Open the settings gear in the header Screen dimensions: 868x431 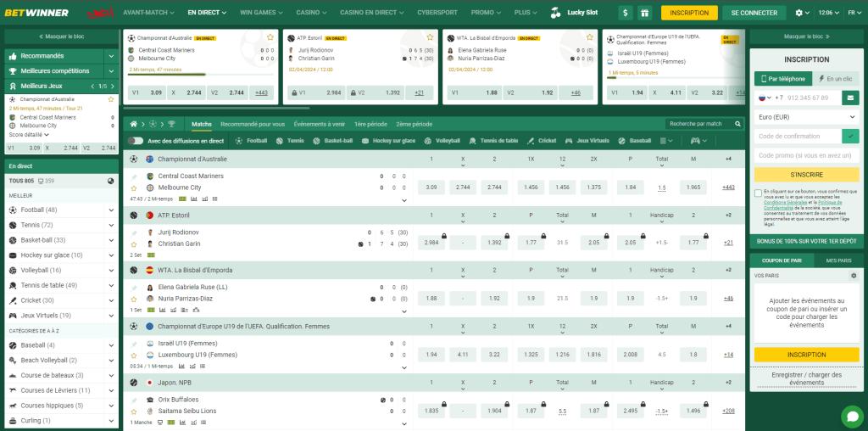798,13
